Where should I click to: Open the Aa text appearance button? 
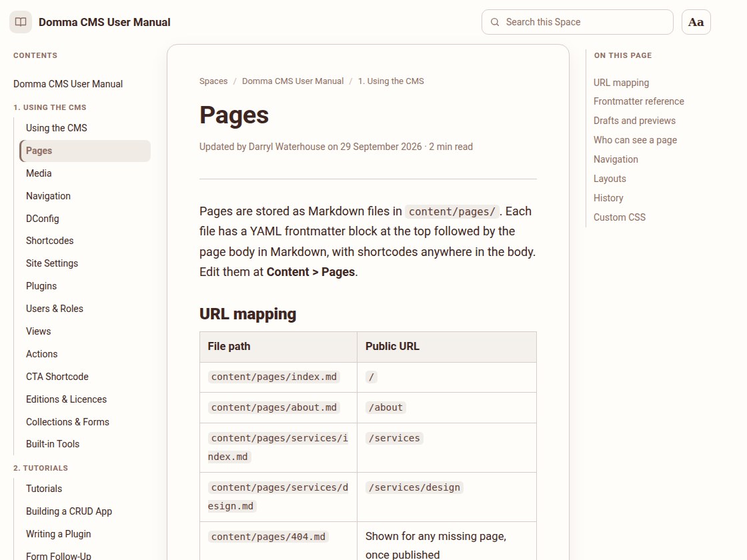696,22
